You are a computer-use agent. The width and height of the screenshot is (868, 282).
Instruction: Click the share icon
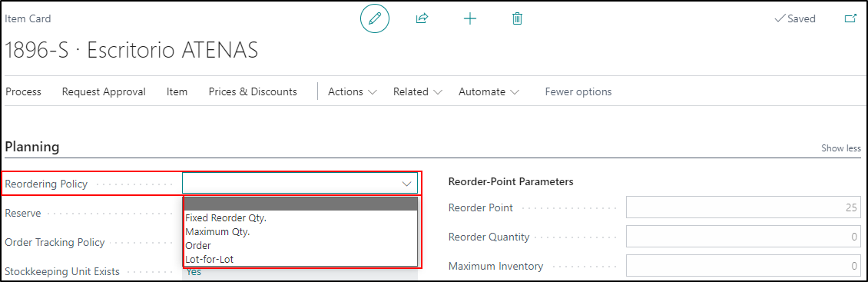422,19
